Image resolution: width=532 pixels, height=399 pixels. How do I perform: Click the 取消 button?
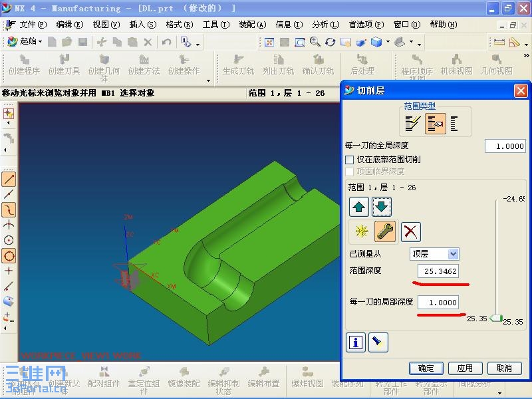click(x=505, y=368)
